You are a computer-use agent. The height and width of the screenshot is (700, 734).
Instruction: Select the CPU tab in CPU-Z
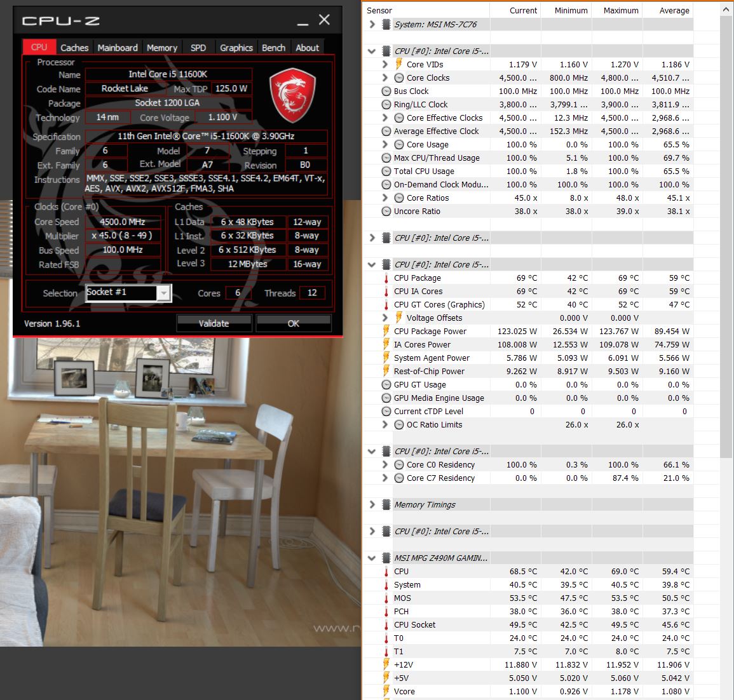point(39,47)
